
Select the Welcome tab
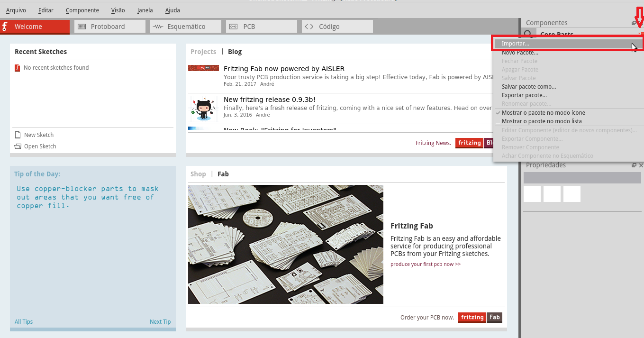[x=35, y=27]
